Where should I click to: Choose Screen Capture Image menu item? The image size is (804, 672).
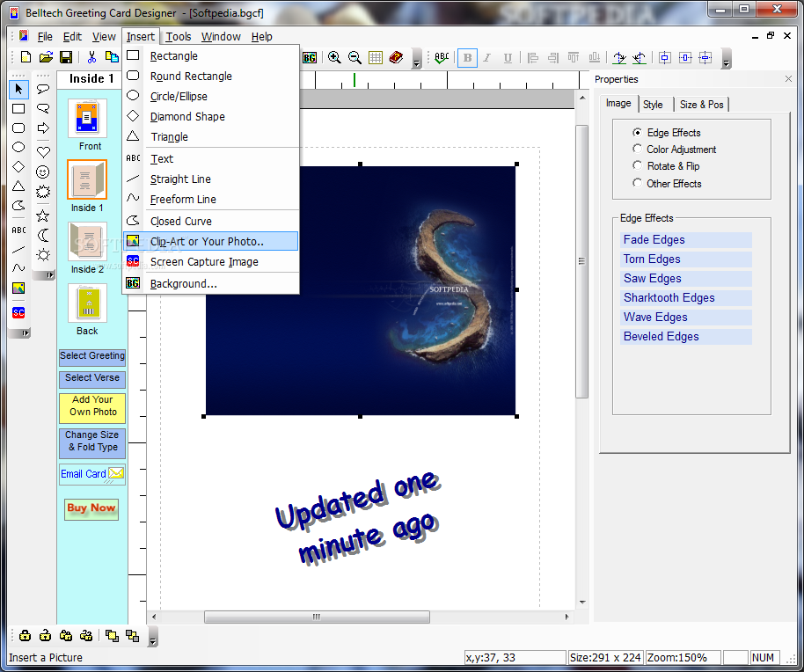tap(210, 261)
